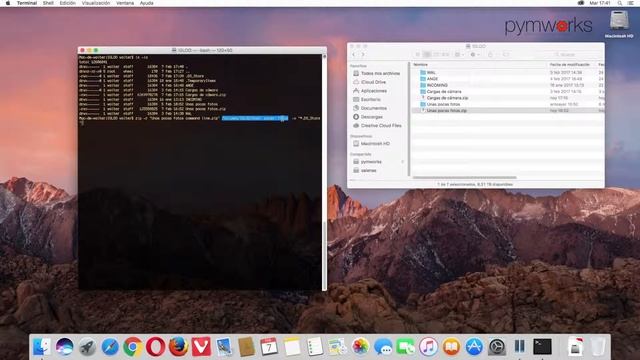Viewport: 640px width, 360px height.
Task: Open Vivaldi browser from the Dock
Action: click(x=201, y=347)
